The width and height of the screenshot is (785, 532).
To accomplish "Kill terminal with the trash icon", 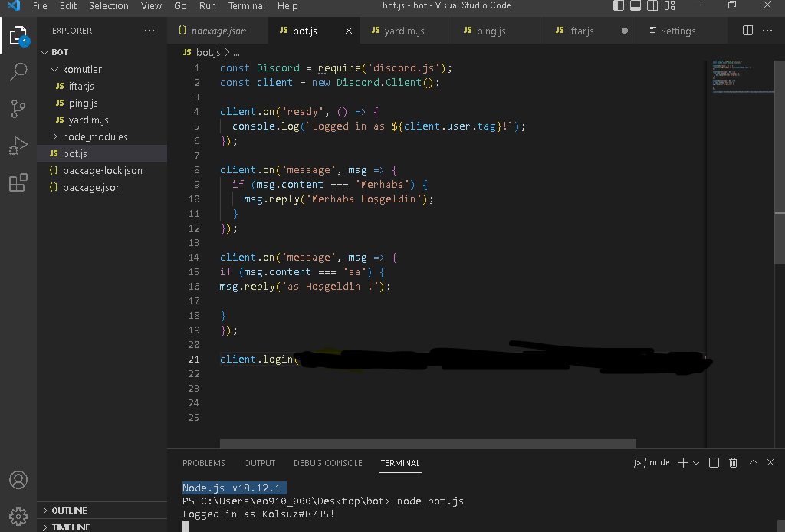I will (x=733, y=462).
